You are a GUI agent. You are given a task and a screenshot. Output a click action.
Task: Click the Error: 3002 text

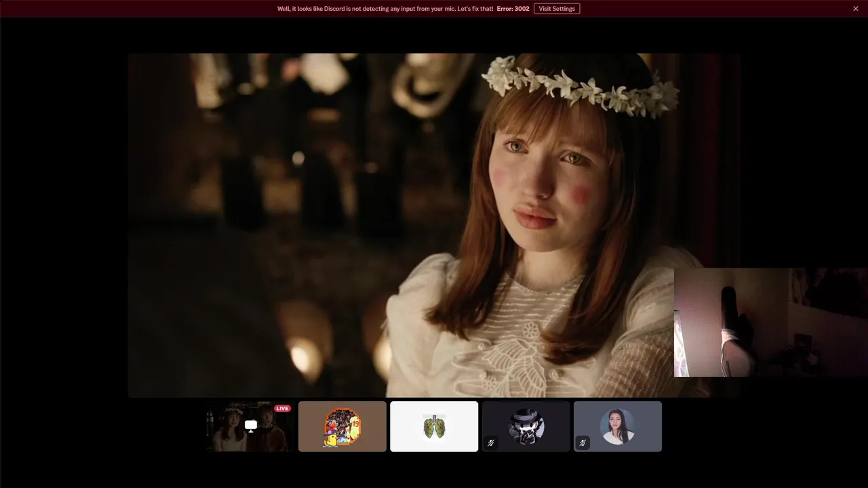(513, 9)
